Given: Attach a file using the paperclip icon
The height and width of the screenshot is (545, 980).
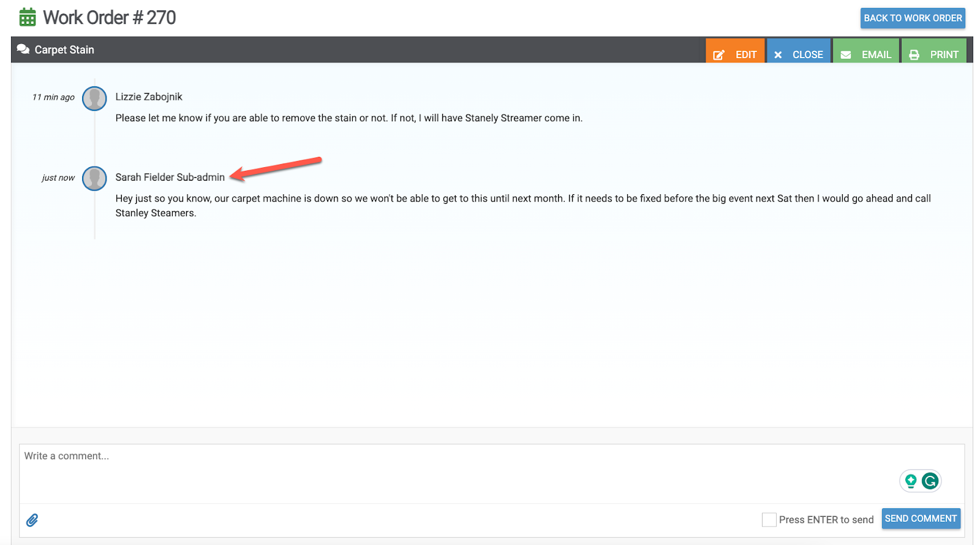Looking at the screenshot, I should [32, 520].
